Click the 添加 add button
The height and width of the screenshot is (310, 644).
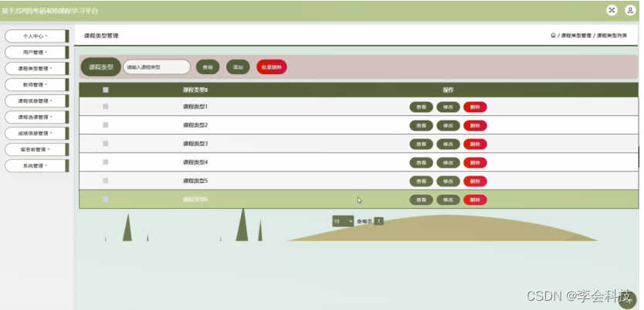(x=238, y=67)
